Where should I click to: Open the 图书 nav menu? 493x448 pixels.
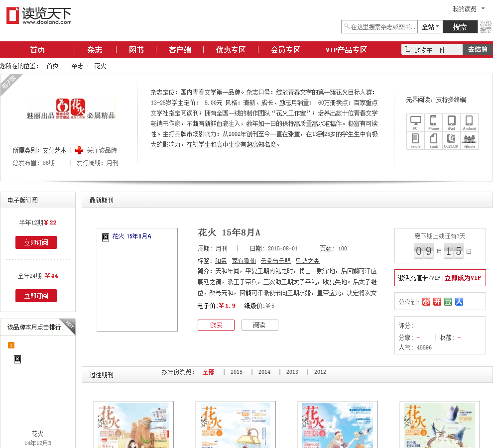[x=136, y=50]
